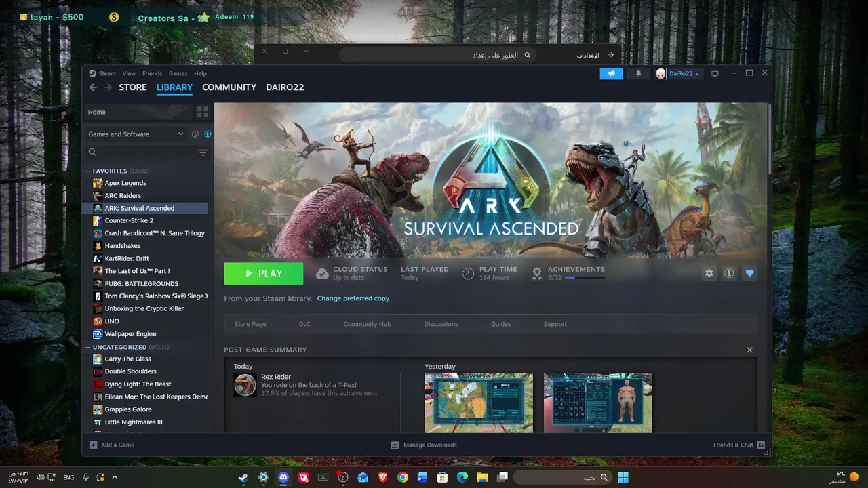Open Manage Downloads icon
This screenshot has height=488, width=868.
pos(395,445)
